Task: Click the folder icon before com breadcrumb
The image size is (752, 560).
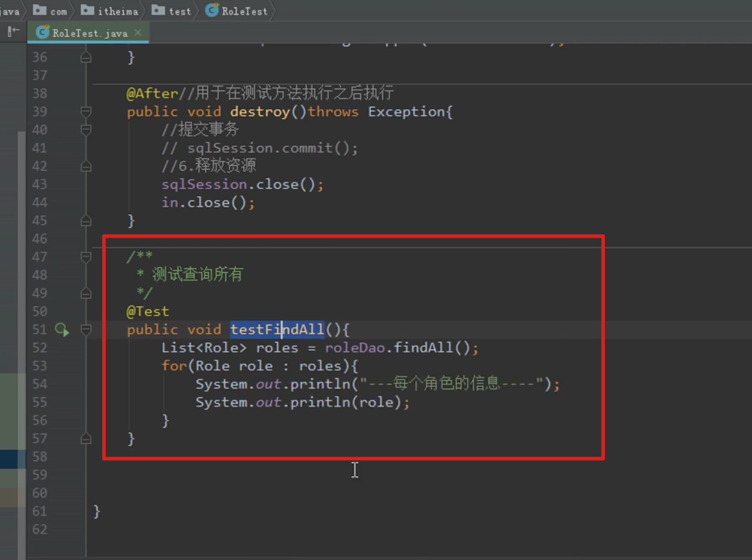Action: (40, 10)
